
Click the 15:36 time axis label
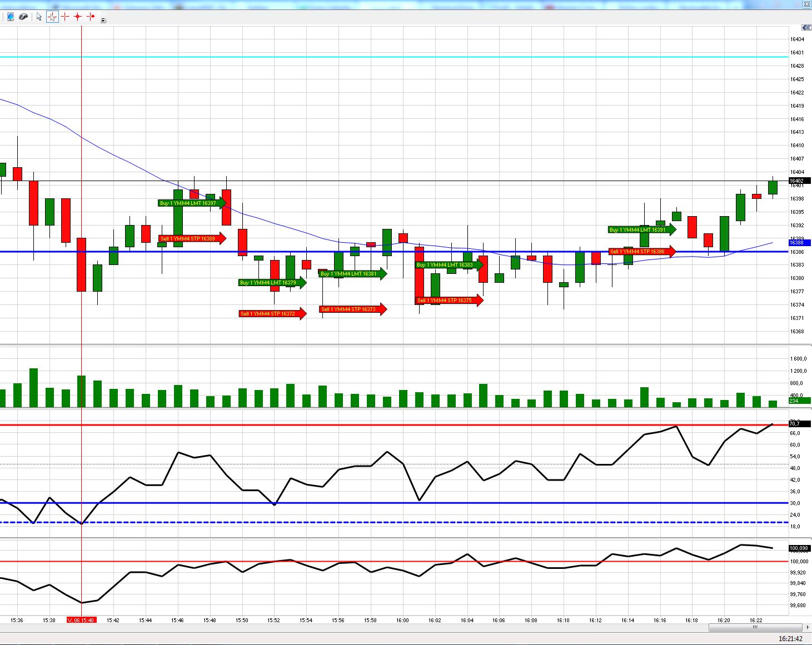pyautogui.click(x=17, y=620)
